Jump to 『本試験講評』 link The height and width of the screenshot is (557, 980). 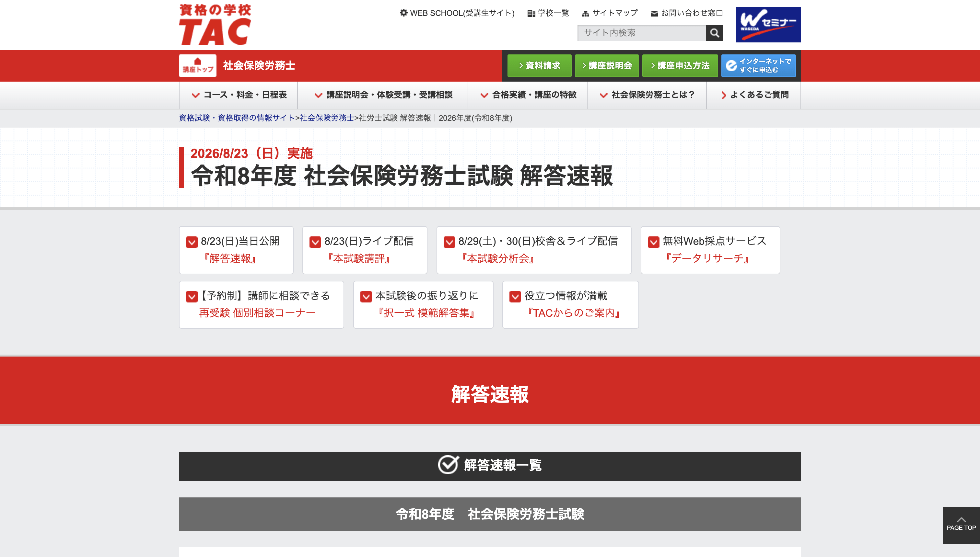(359, 258)
